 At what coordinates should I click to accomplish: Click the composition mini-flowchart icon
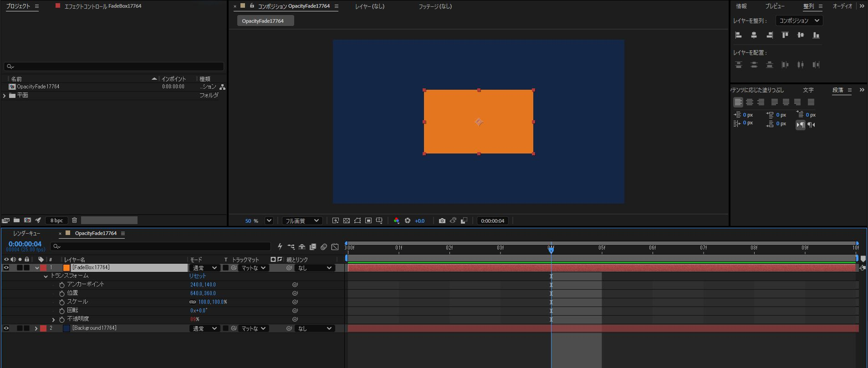point(291,247)
